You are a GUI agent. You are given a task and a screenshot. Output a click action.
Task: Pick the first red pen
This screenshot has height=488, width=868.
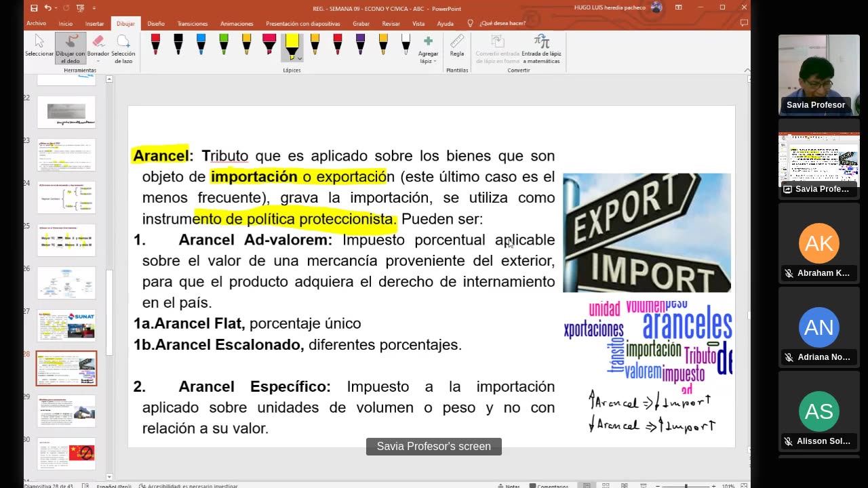click(155, 45)
